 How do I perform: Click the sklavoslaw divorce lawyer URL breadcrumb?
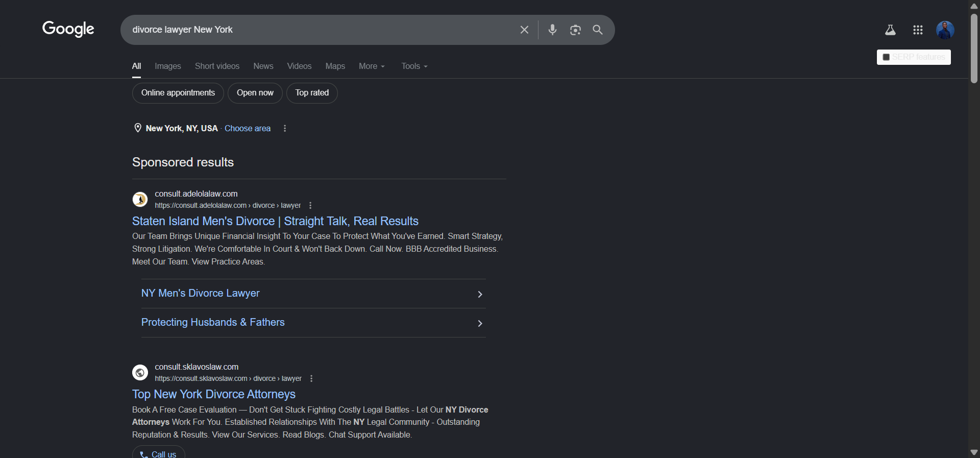click(x=228, y=378)
